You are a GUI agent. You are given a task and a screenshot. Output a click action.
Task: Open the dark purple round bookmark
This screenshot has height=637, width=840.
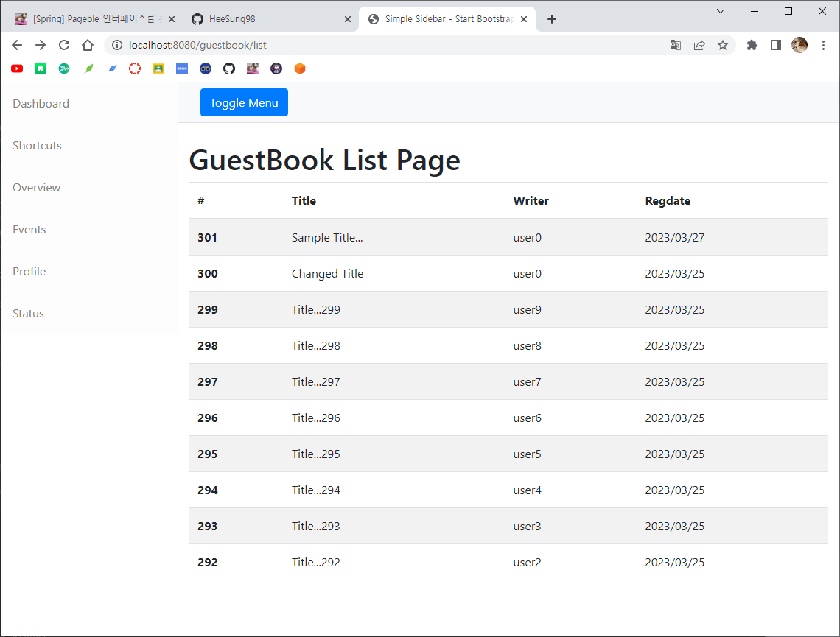click(276, 68)
